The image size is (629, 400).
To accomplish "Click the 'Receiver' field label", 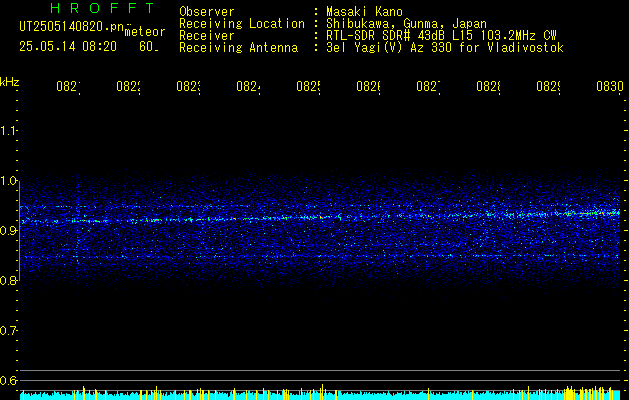I will point(207,36).
